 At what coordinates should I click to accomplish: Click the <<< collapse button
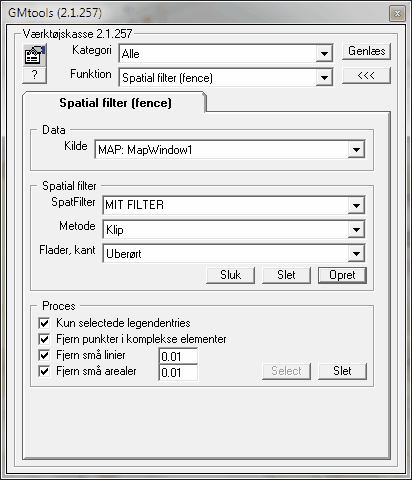point(366,75)
